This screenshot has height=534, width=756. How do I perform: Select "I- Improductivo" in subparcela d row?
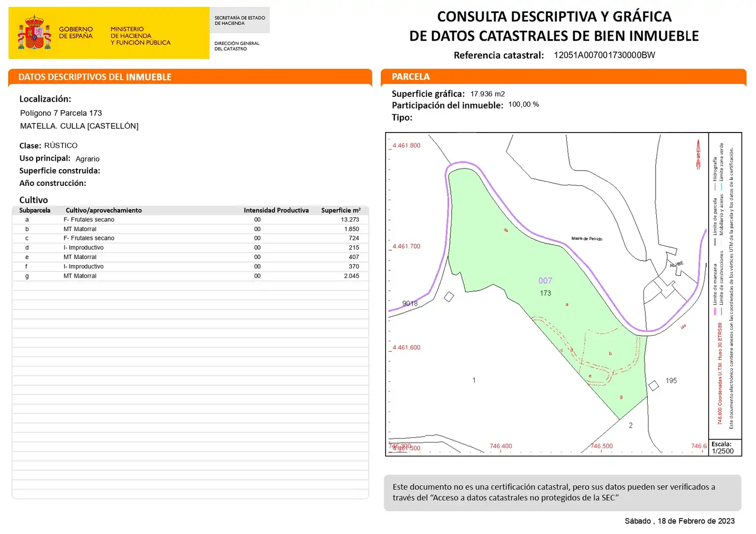coord(84,247)
